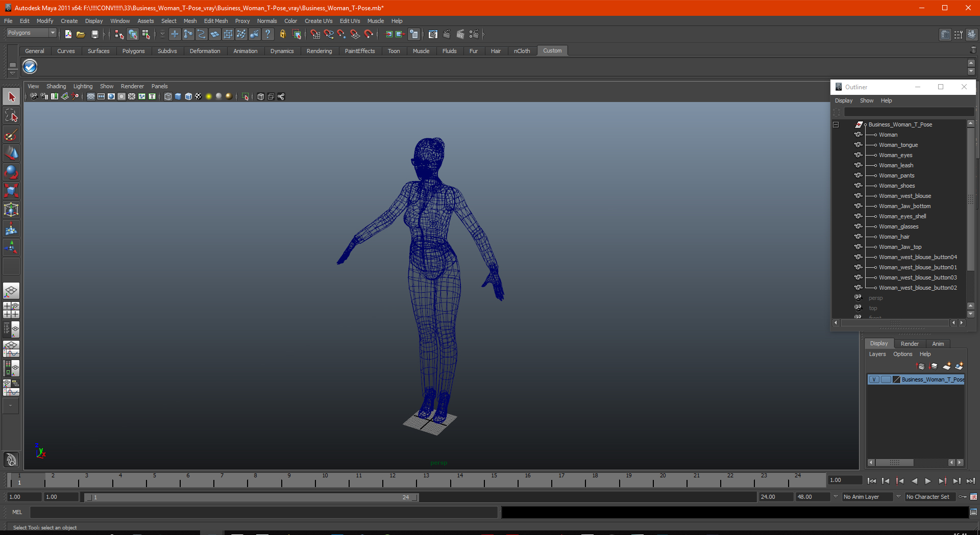Viewport: 980px width, 535px height.
Task: Collapse the Business_Woman_T_Pose outliner group
Action: 836,124
